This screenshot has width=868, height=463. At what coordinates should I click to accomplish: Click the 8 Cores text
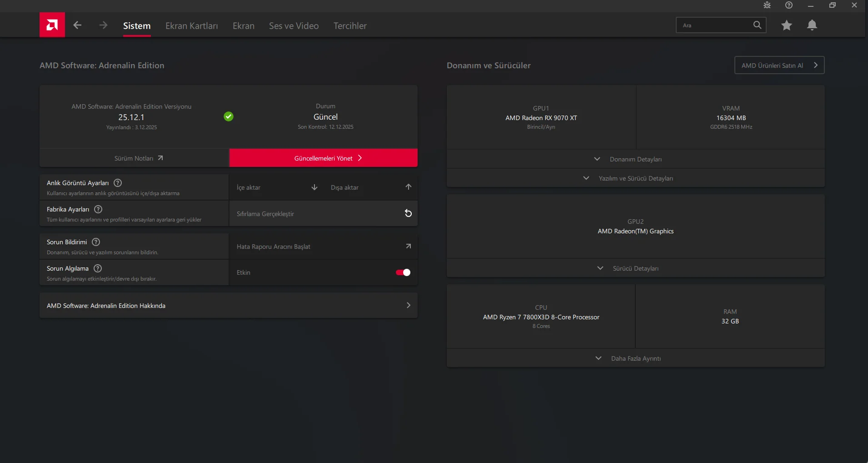click(x=541, y=326)
